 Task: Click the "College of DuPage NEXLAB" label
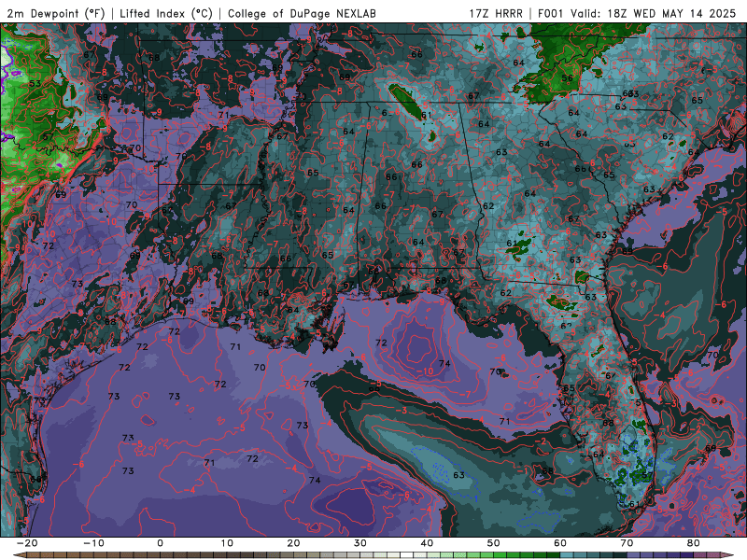[302, 14]
